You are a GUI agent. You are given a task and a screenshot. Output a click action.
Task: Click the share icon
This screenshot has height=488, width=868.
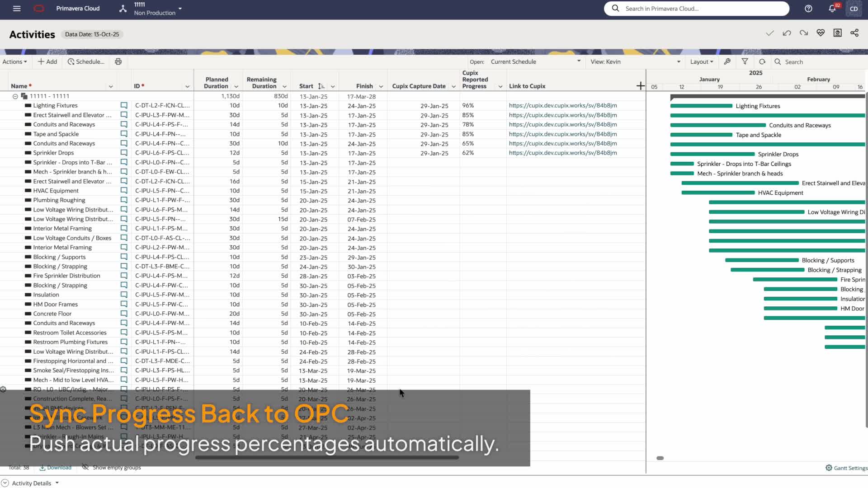click(854, 33)
